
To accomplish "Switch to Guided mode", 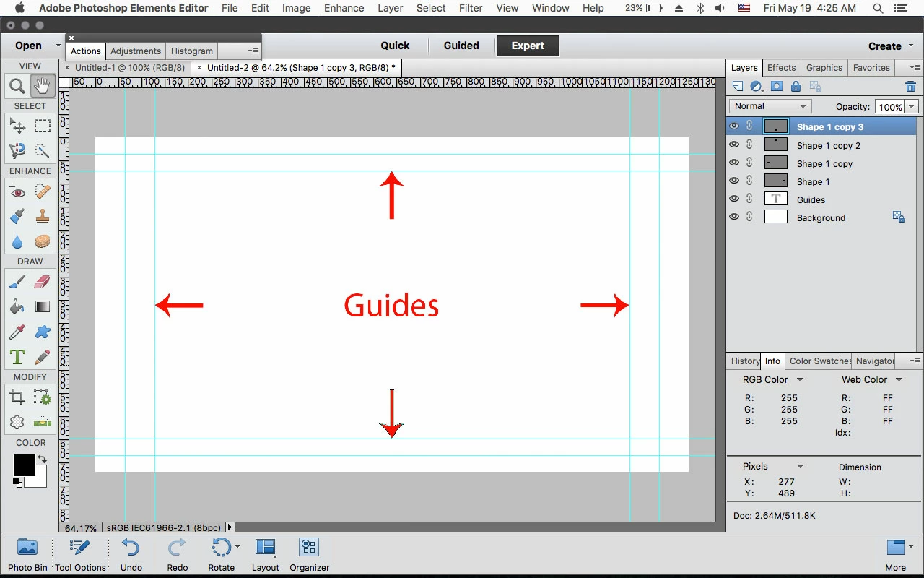I will click(x=461, y=46).
